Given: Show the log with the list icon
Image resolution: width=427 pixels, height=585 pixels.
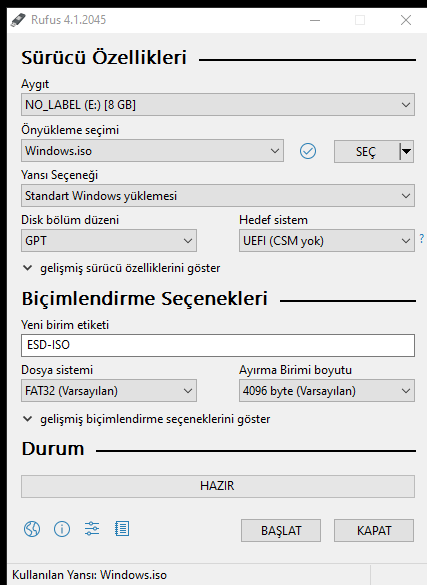Looking at the screenshot, I should [x=122, y=529].
